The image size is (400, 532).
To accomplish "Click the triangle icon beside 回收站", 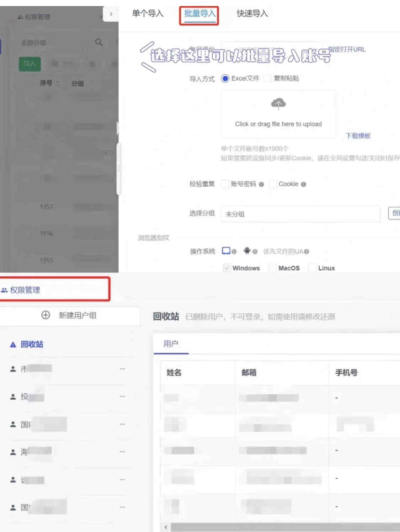I will tap(13, 345).
